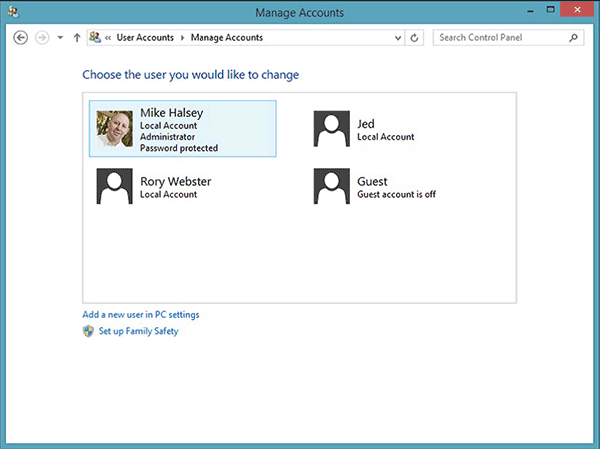Click the Back navigation arrow
Image resolution: width=600 pixels, height=449 pixels.
pyautogui.click(x=21, y=38)
